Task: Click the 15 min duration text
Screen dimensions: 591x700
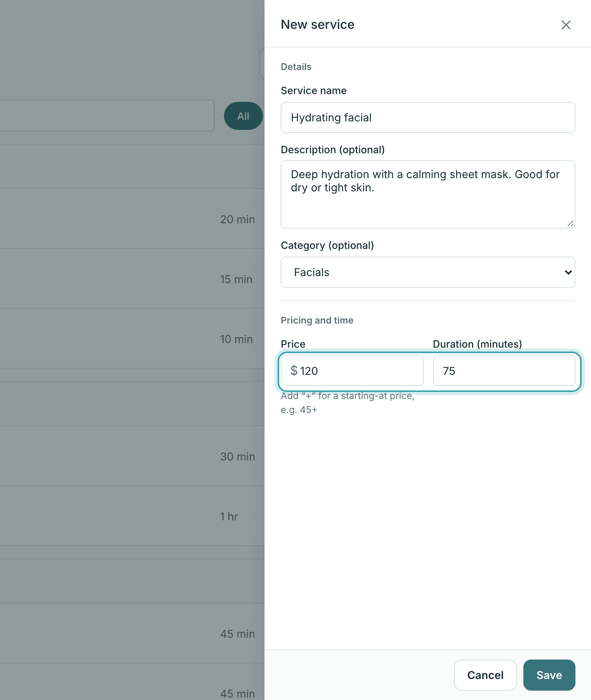Action: pos(236,279)
